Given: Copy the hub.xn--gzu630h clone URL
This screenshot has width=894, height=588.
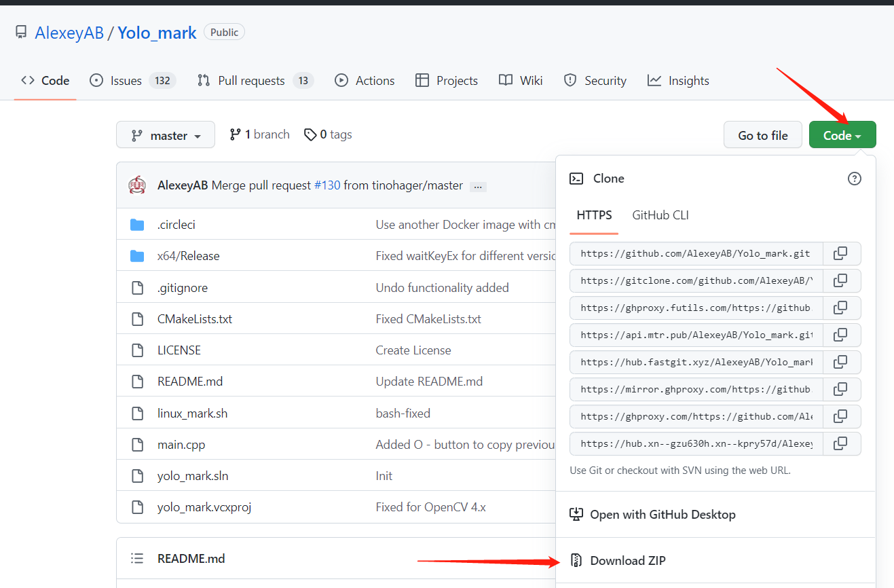Looking at the screenshot, I should [842, 443].
